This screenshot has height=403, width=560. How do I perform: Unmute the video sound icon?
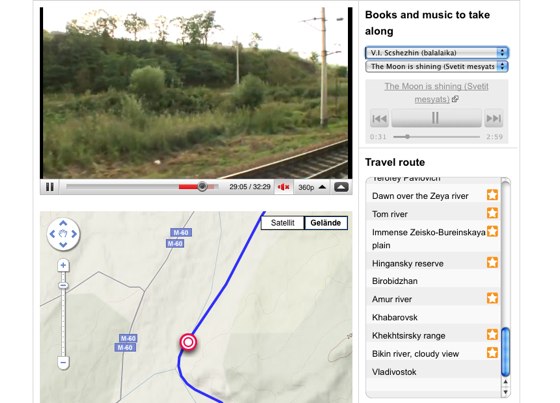coord(284,187)
